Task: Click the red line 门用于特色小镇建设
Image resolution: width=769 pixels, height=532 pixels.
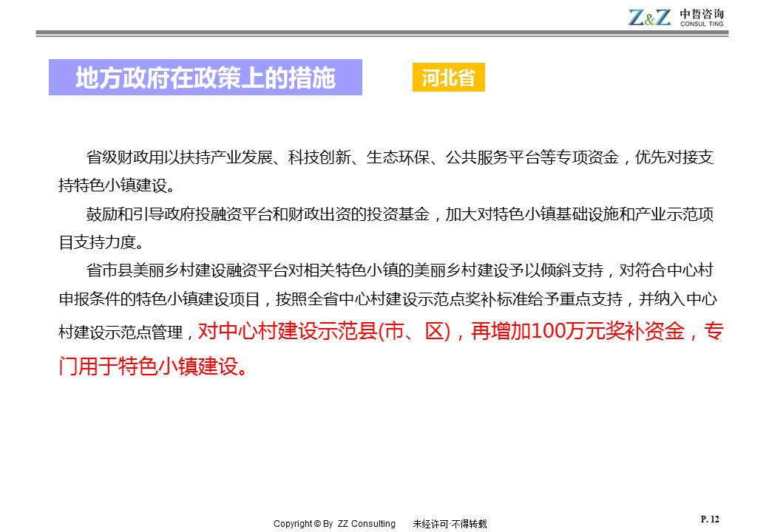Action: (x=152, y=366)
